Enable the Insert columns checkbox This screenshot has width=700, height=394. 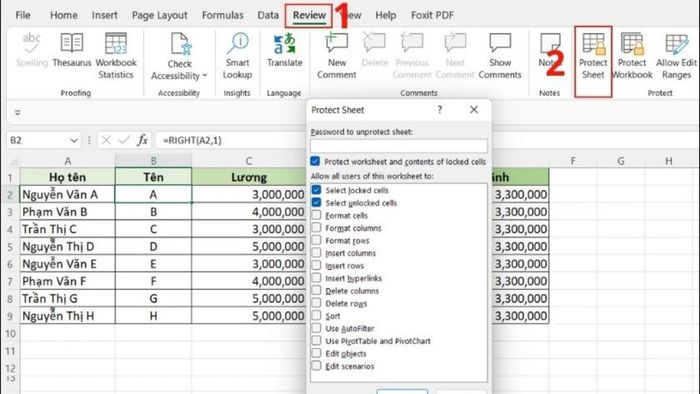(x=316, y=253)
